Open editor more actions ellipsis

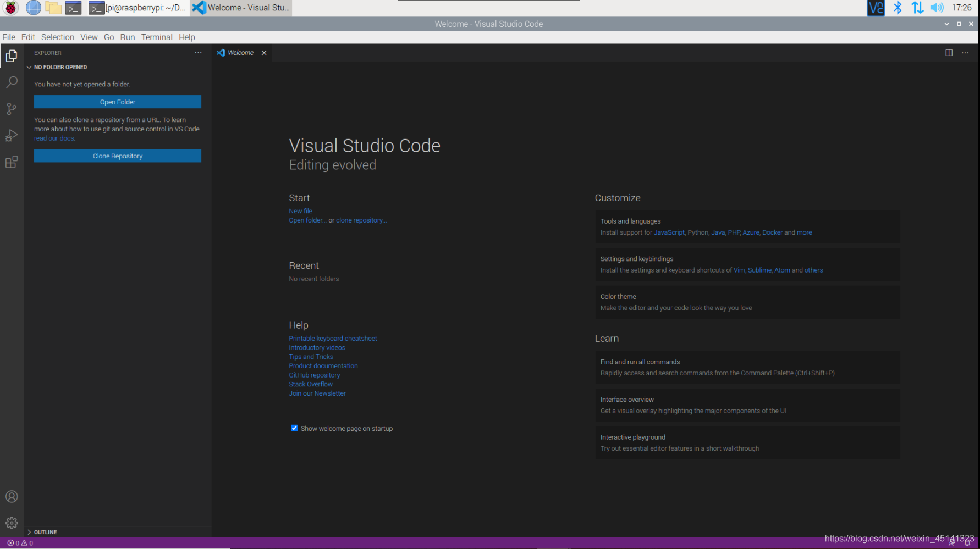(x=965, y=53)
